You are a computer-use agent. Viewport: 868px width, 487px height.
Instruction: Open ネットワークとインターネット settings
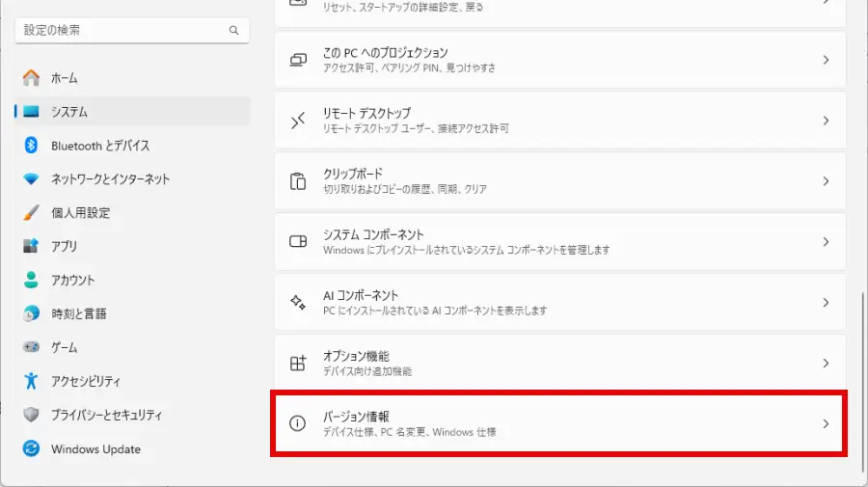(x=133, y=179)
